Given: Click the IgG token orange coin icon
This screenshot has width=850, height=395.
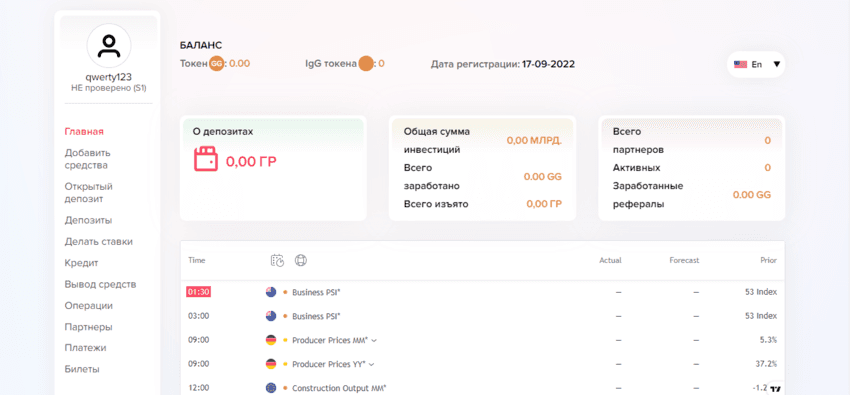Looking at the screenshot, I should (366, 63).
